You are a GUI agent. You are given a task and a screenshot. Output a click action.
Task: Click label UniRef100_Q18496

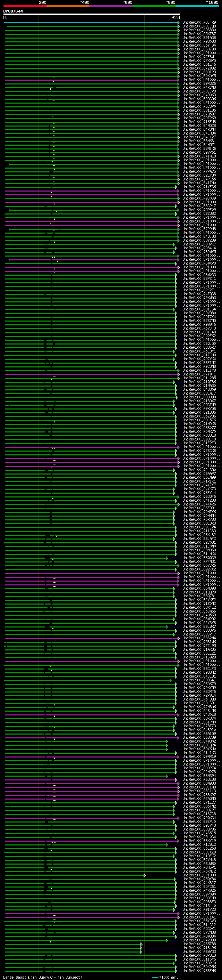(x=199, y=948)
